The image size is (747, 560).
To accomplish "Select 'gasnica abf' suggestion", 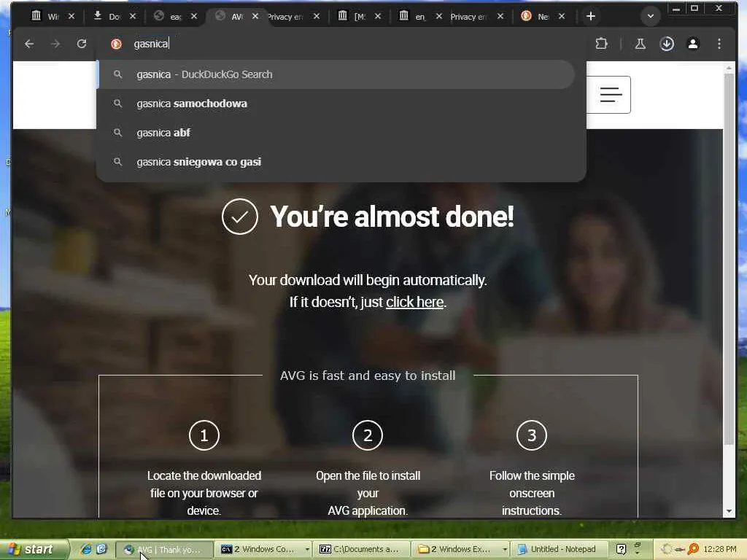I will 336,133.
